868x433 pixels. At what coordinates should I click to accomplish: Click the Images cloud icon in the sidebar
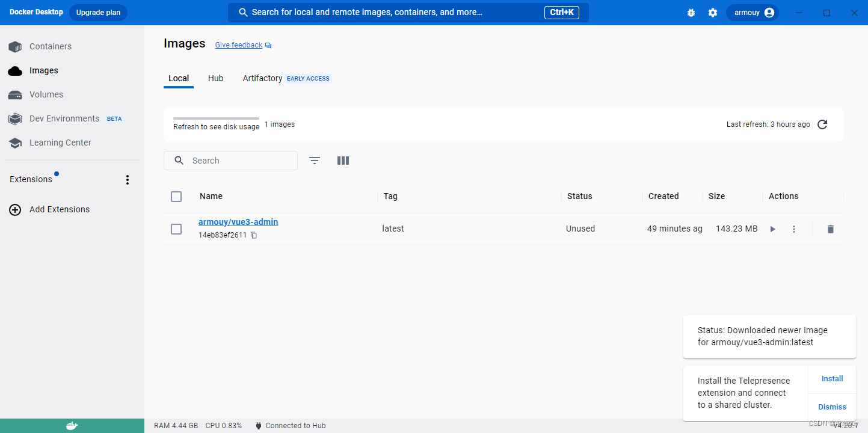pyautogui.click(x=15, y=71)
